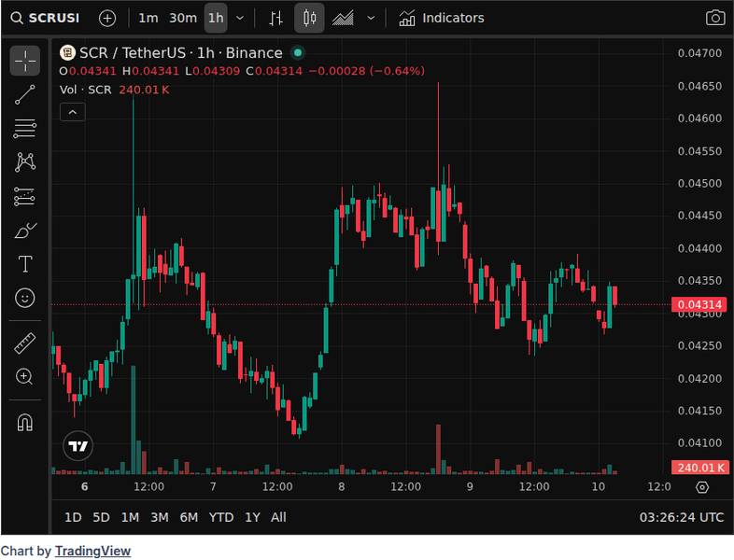Select the trend line tool

click(x=25, y=94)
